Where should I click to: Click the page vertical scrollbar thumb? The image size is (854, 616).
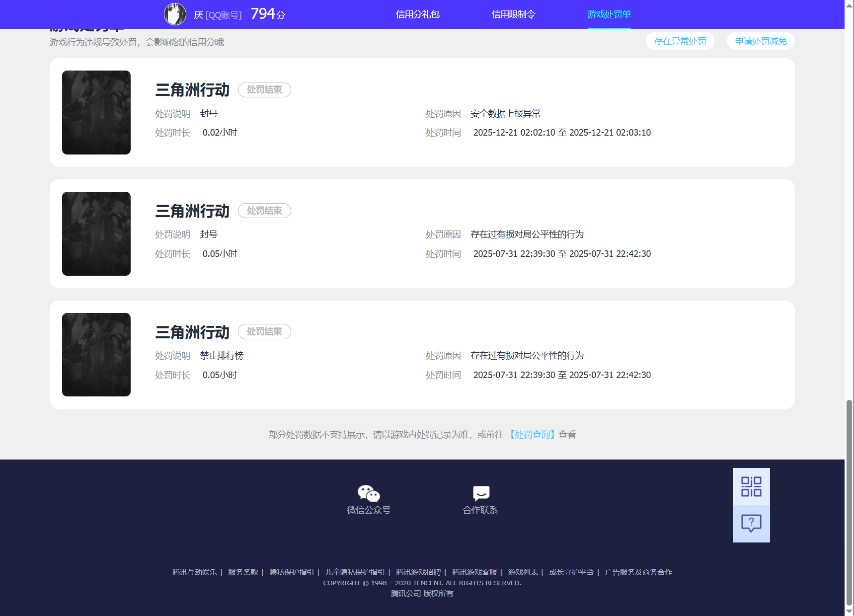850,502
